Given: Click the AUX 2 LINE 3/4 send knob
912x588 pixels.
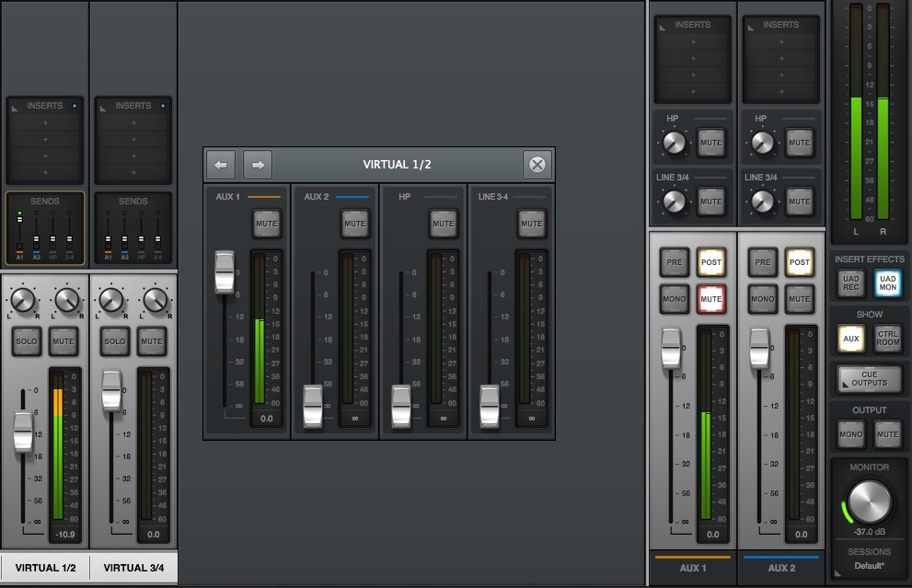Looking at the screenshot, I should point(762,201).
